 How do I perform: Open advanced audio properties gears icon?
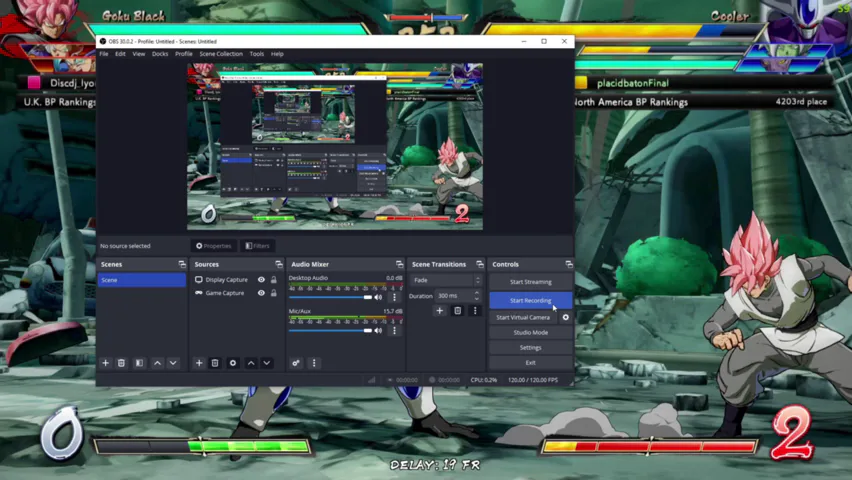pyautogui.click(x=296, y=363)
